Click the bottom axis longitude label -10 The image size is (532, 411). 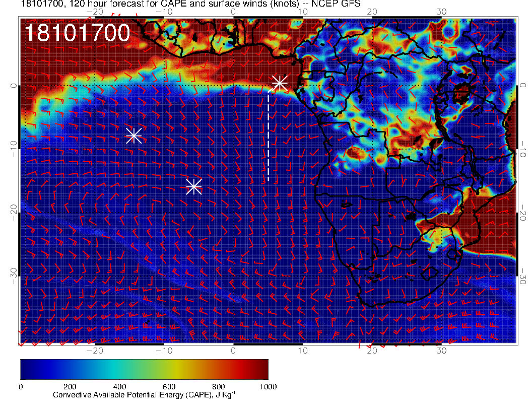coord(164,350)
